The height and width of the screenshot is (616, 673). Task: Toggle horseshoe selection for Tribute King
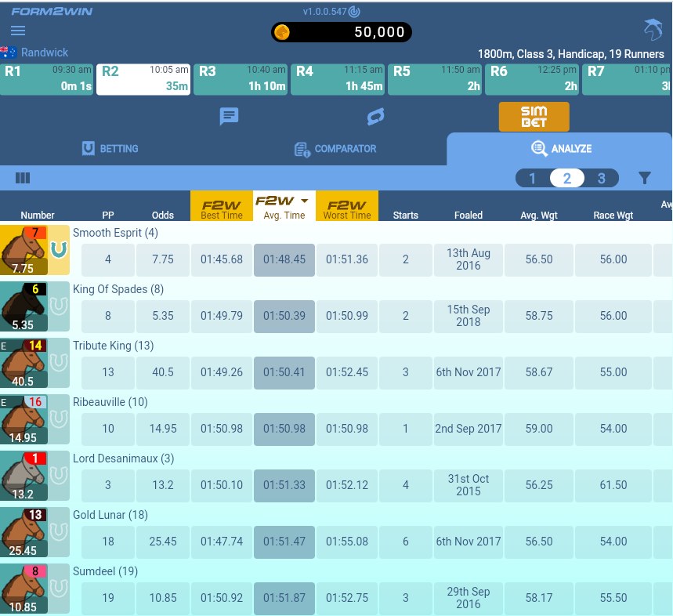click(x=59, y=363)
